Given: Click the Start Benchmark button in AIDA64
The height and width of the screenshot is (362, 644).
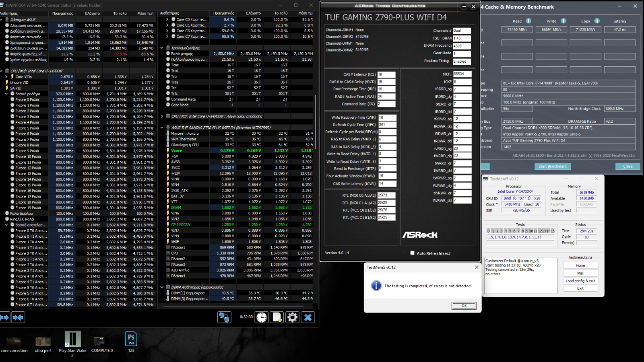Looking at the screenshot, I should click(552, 166).
